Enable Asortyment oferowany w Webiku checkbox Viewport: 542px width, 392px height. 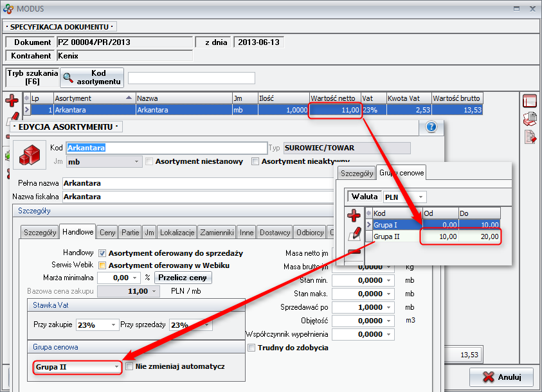[x=102, y=265]
